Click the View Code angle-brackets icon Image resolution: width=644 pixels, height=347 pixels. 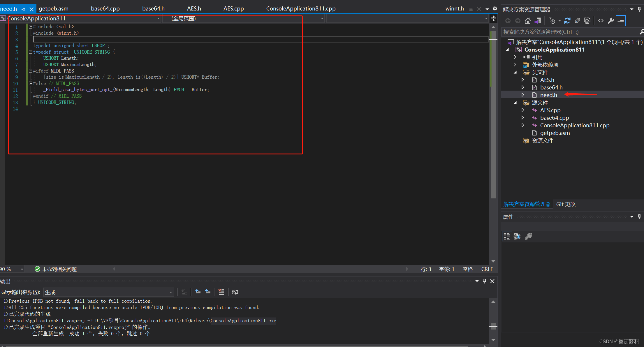point(601,21)
